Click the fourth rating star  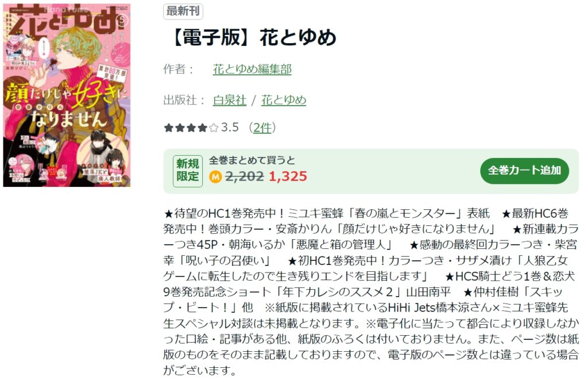tap(203, 128)
